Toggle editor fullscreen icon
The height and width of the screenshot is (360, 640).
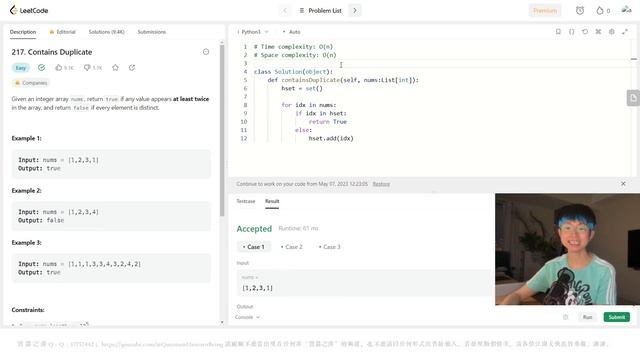(x=625, y=31)
